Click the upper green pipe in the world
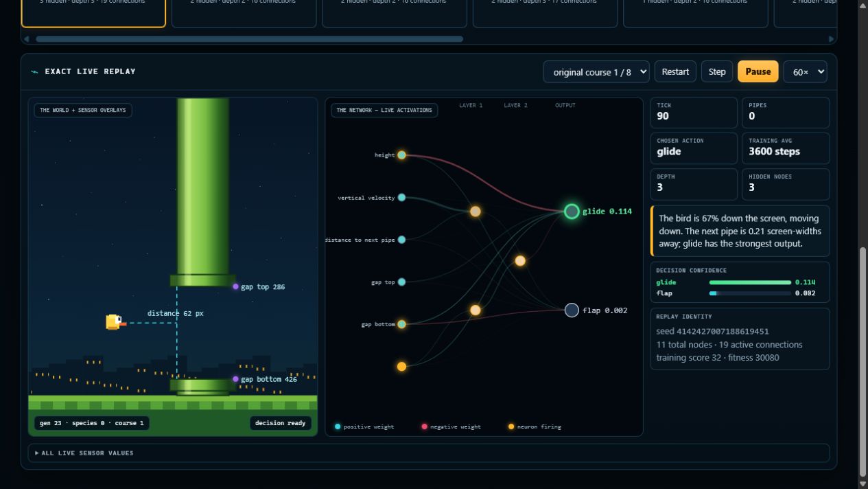The height and width of the screenshot is (489, 868). [x=203, y=191]
